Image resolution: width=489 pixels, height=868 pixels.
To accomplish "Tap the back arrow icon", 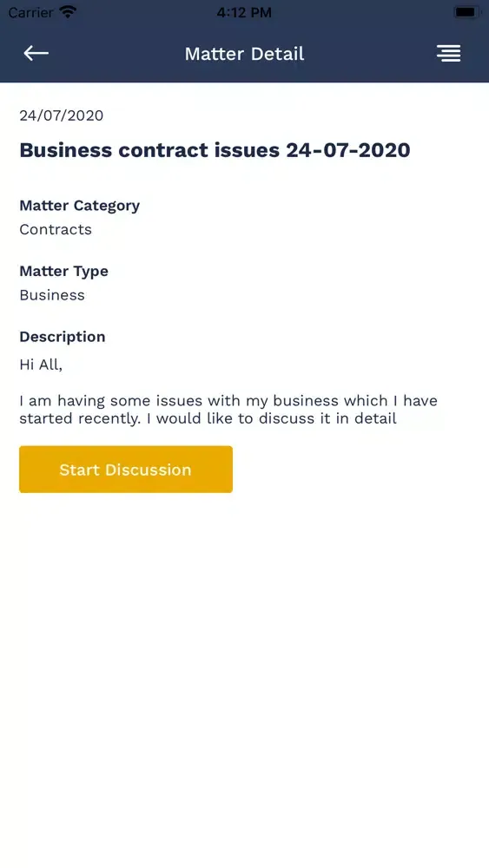I will tap(36, 53).
